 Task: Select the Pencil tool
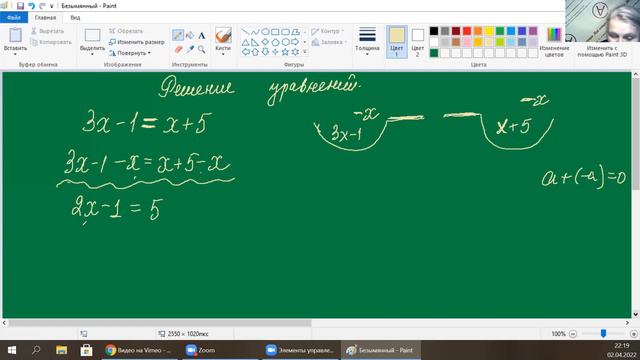click(x=178, y=36)
